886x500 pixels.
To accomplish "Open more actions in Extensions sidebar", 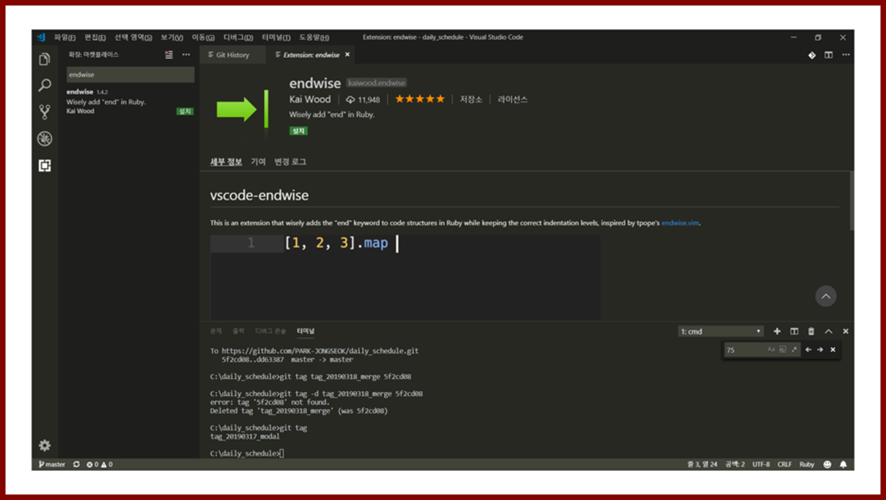I will pos(186,55).
